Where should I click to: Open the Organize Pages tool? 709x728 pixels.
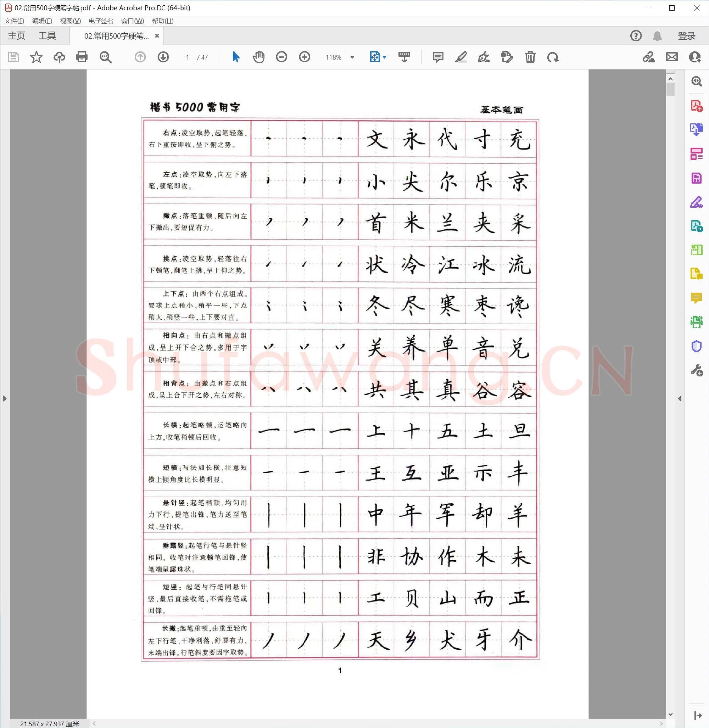tap(696, 154)
